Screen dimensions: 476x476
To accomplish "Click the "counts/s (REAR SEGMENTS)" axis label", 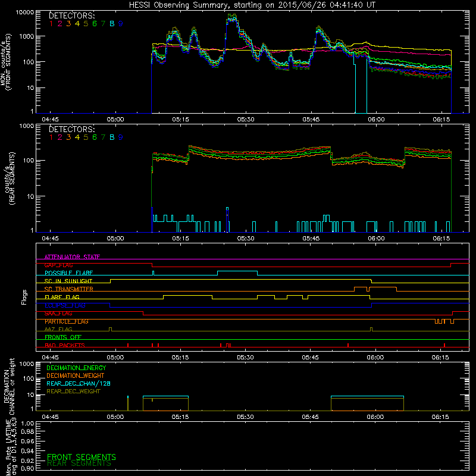I will pyautogui.click(x=9, y=178).
